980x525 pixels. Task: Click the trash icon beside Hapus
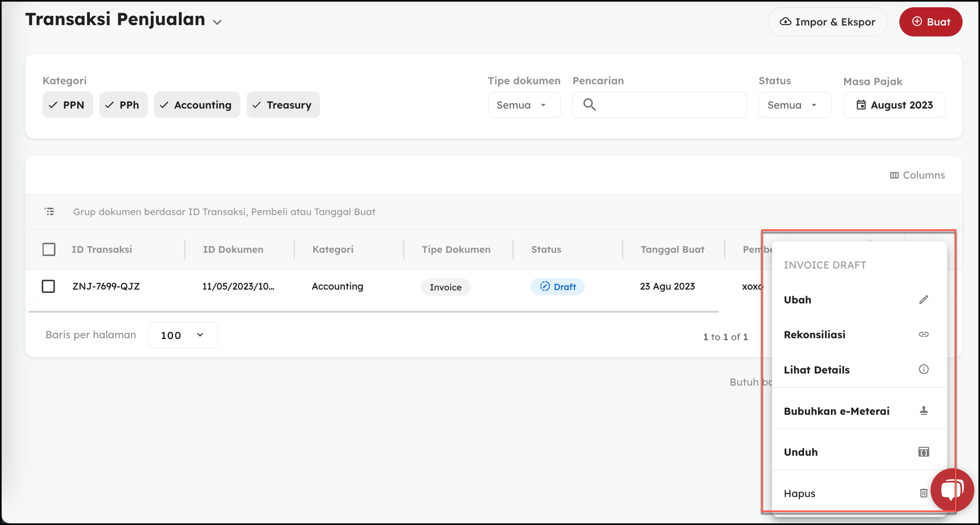(x=923, y=493)
